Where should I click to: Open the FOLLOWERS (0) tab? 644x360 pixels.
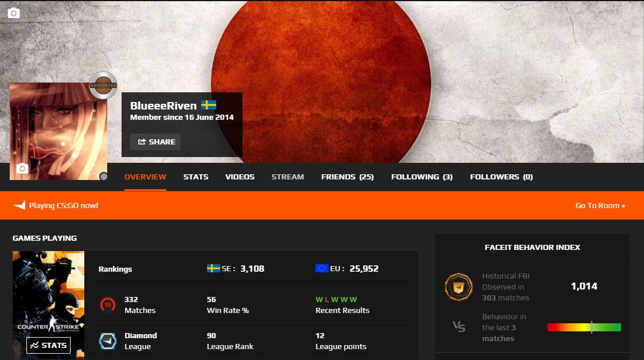[501, 177]
